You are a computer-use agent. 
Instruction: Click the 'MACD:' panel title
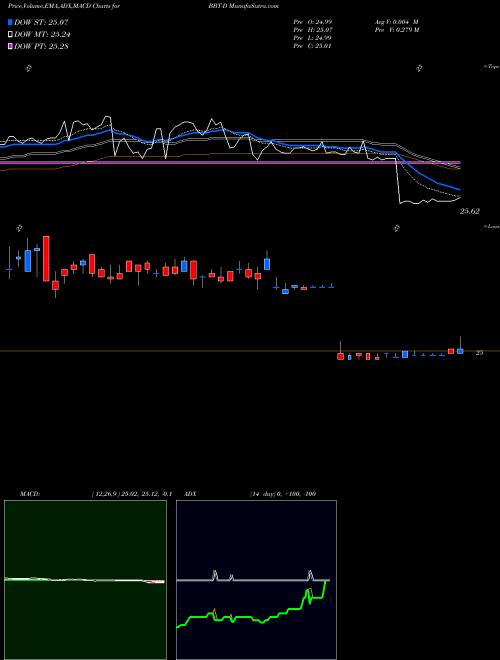[30, 494]
